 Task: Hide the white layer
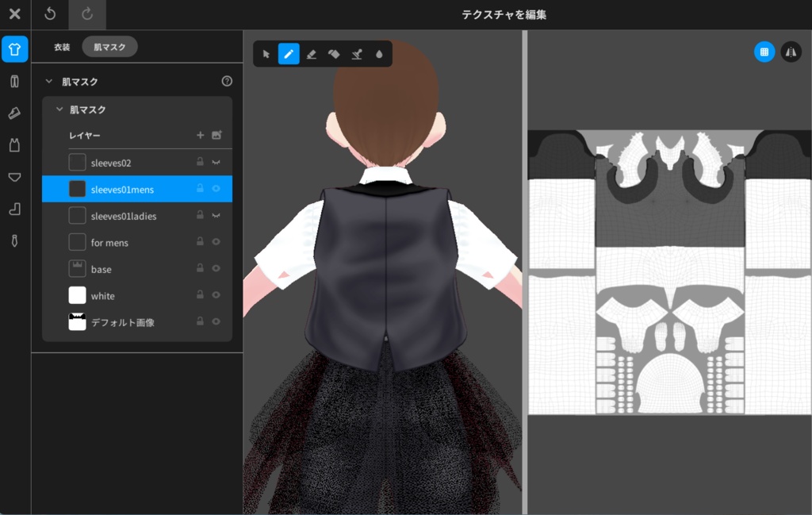click(x=216, y=295)
